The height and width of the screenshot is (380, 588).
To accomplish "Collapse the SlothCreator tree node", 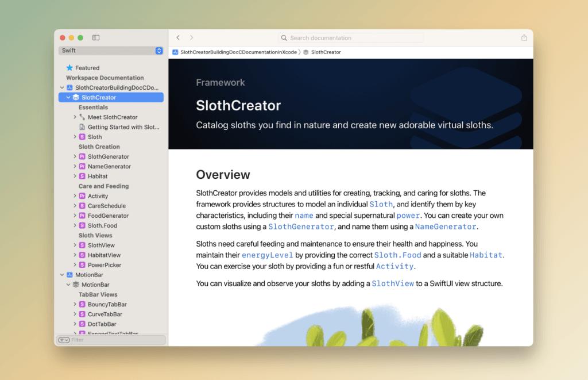I will (x=68, y=98).
